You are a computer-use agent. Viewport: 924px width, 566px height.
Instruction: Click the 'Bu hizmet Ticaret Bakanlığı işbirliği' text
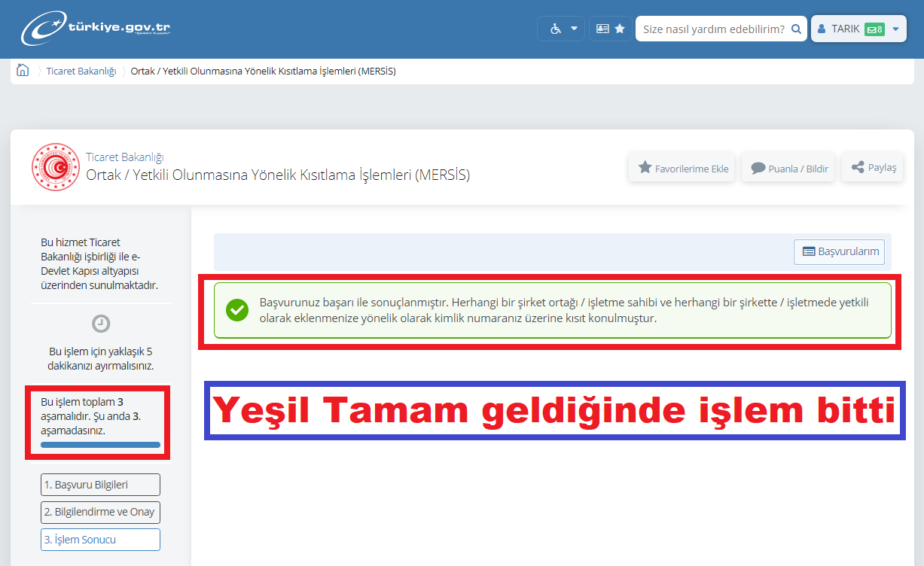100,263
